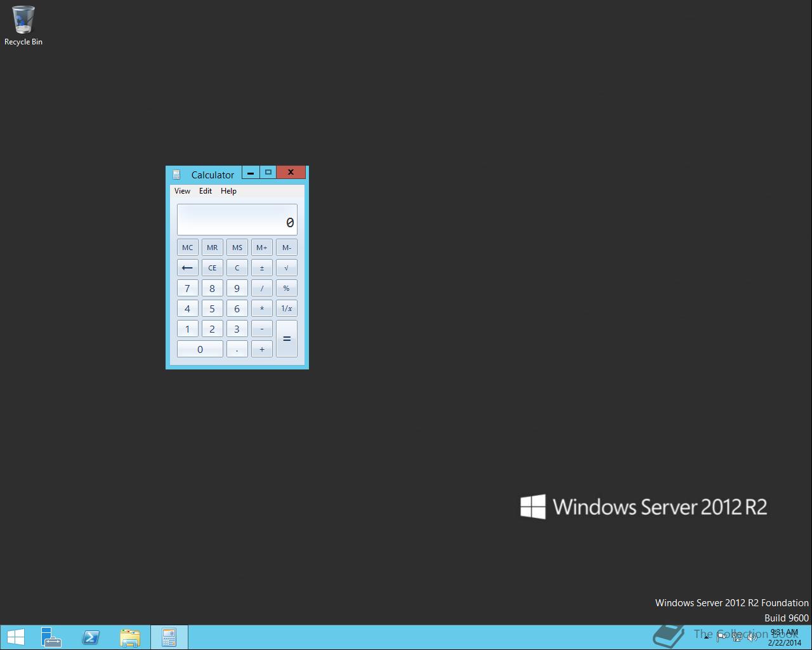Screen dimensions: 812x650
Task: Click the MC memory clear button
Action: (187, 248)
